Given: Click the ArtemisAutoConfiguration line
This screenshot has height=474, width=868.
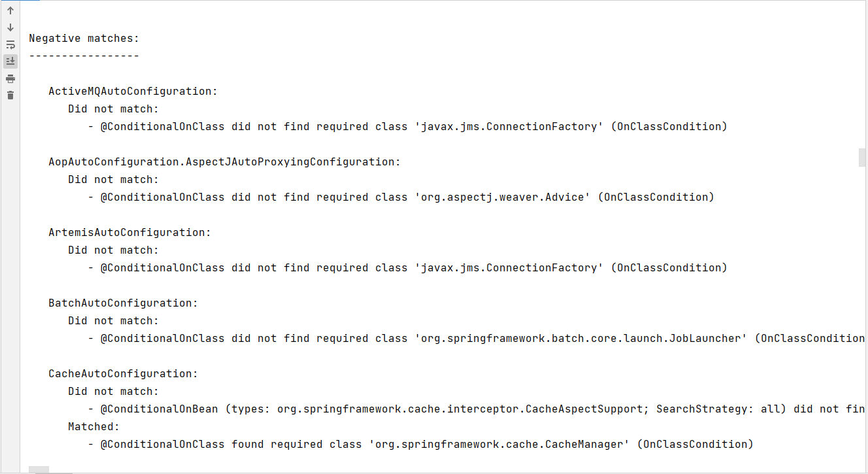Looking at the screenshot, I should 129,233.
